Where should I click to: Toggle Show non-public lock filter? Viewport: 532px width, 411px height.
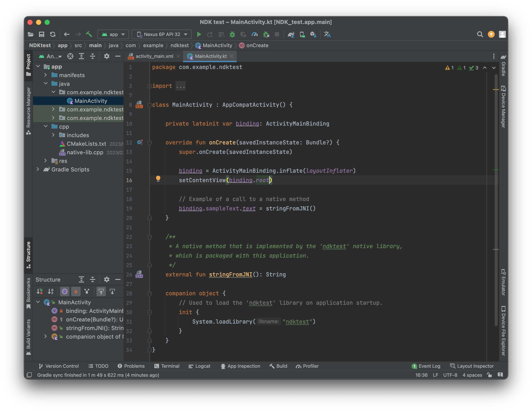(76, 291)
